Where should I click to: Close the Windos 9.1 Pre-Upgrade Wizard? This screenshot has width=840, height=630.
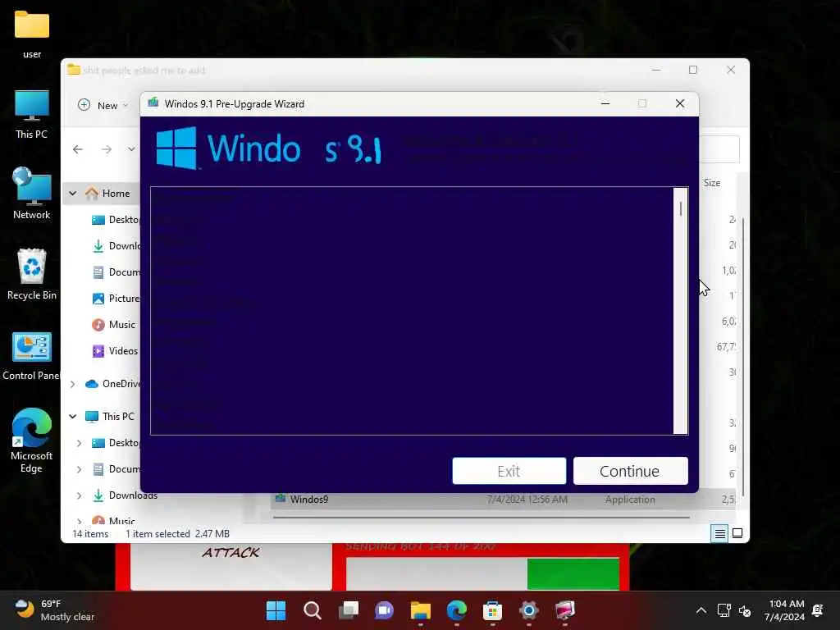tap(680, 103)
